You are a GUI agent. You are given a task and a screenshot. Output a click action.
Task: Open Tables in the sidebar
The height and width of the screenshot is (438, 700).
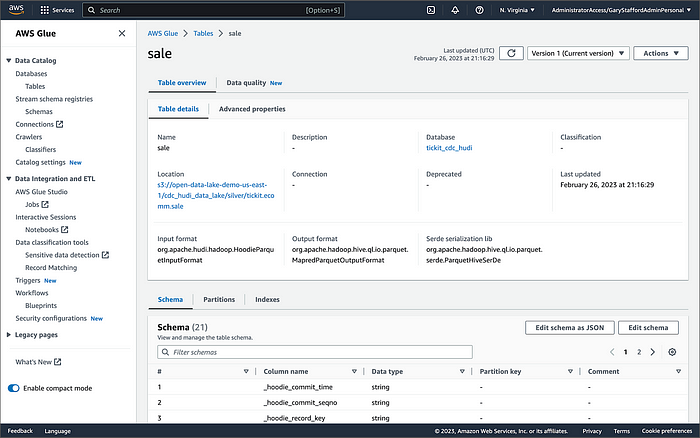[x=35, y=86]
